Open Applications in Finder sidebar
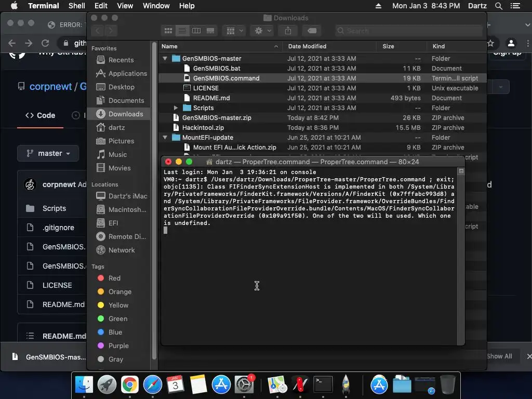Image resolution: width=532 pixels, height=399 pixels. (x=122, y=74)
